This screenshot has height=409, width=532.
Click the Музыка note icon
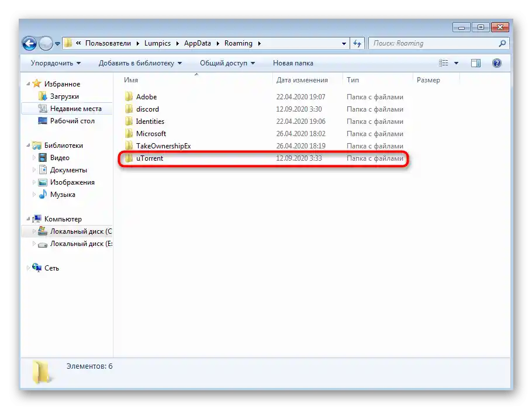(43, 195)
